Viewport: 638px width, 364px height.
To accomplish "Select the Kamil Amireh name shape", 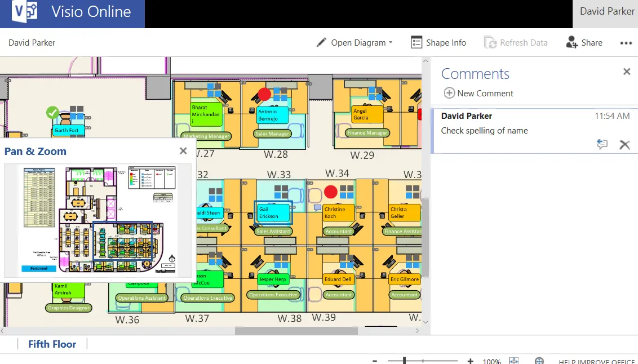I will pos(69,289).
